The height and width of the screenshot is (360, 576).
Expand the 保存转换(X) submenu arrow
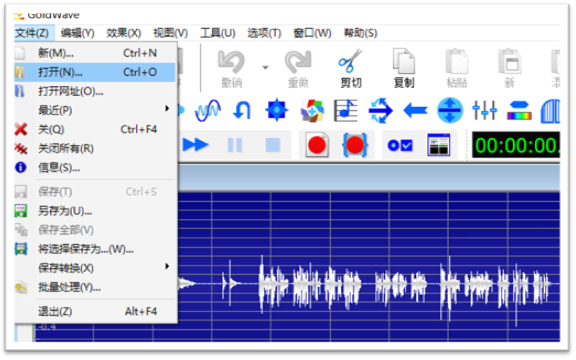point(167,266)
